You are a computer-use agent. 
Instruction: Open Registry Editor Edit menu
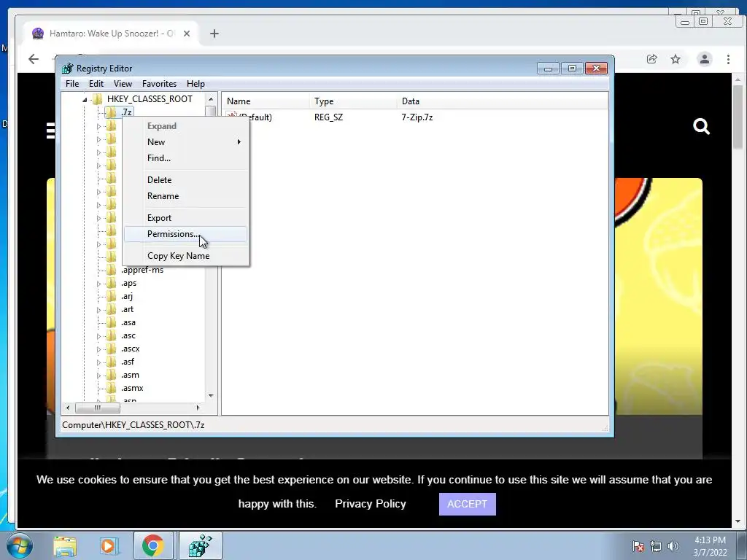(96, 84)
